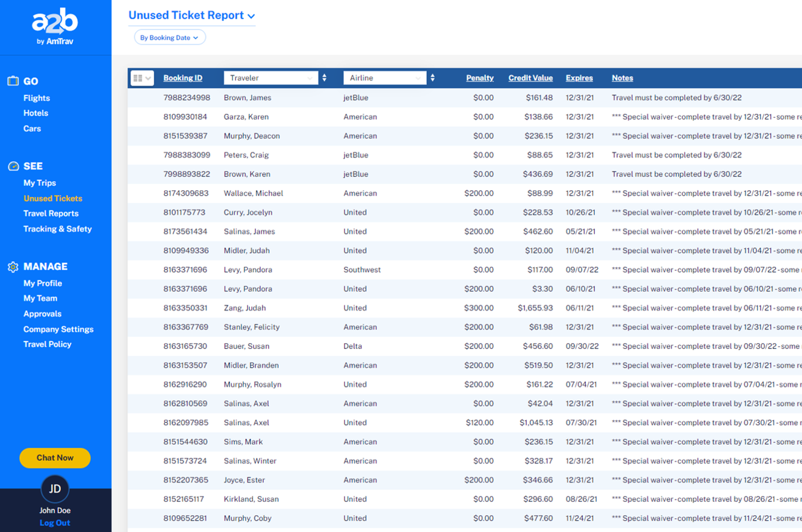Click the a2b by AmTrav logo
Image resolution: width=802 pixels, height=532 pixels.
(55, 27)
